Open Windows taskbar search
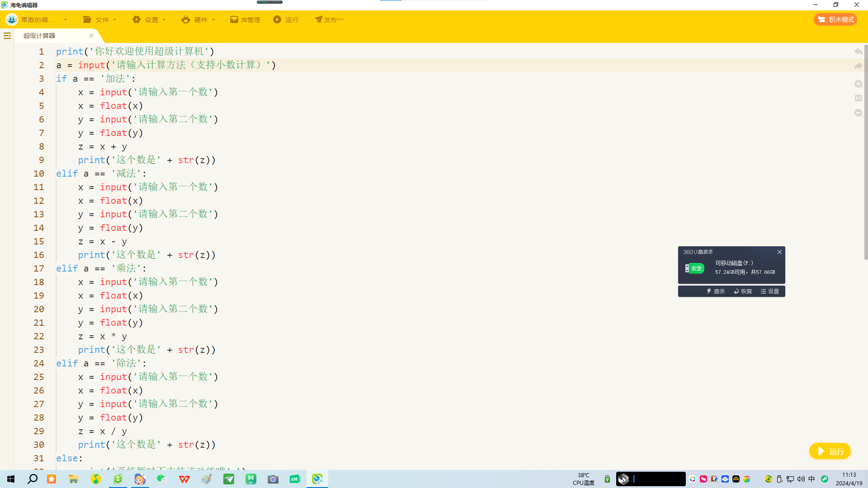This screenshot has width=868, height=488. (33, 479)
